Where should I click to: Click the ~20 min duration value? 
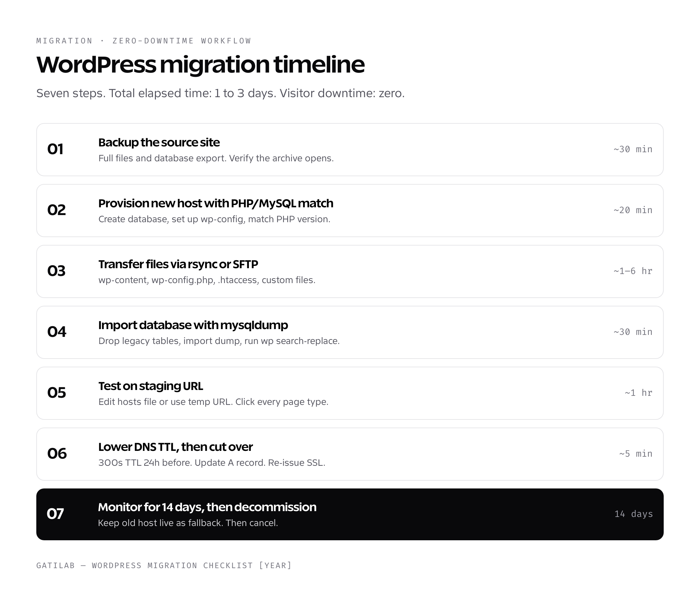click(x=633, y=210)
